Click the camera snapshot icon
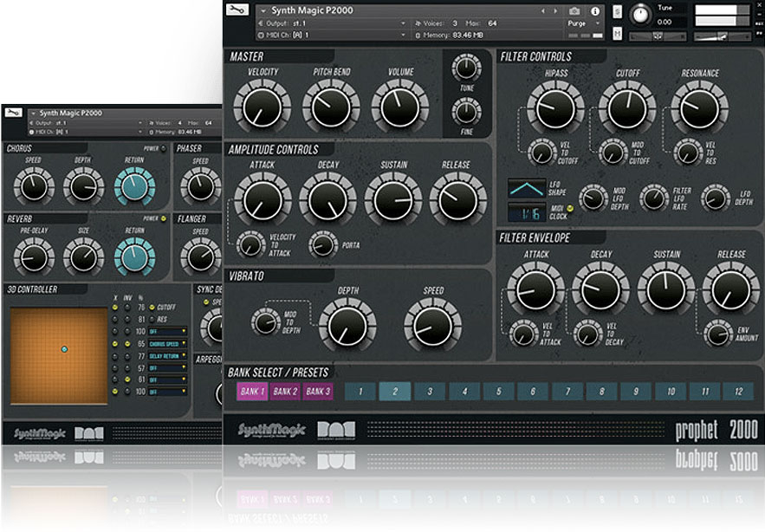Screen dimensions: 765x532 (x=574, y=11)
